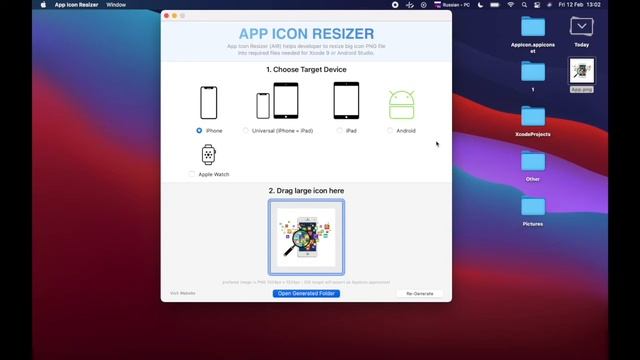This screenshot has height=360, width=640.
Task: Toggle Do Not Disturb moon icon
Action: (x=480, y=5)
